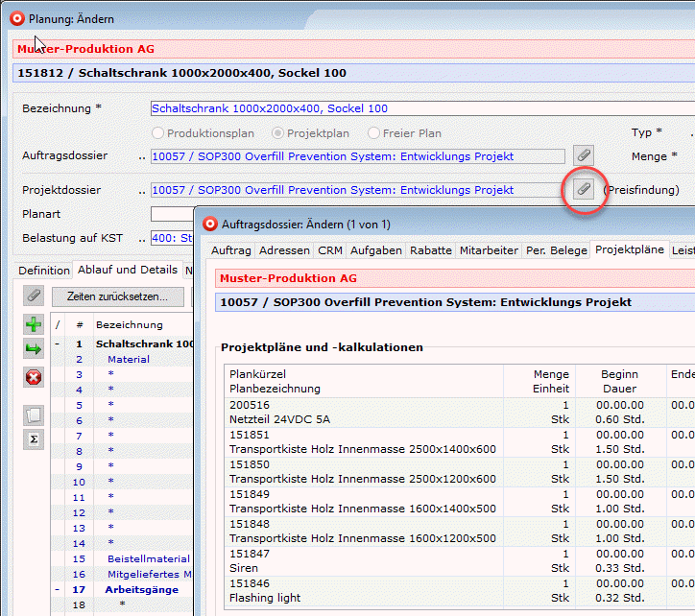Click the paperclip icon left of Zeiten zurücksetzen
This screenshot has height=616, width=695.
[x=34, y=296]
